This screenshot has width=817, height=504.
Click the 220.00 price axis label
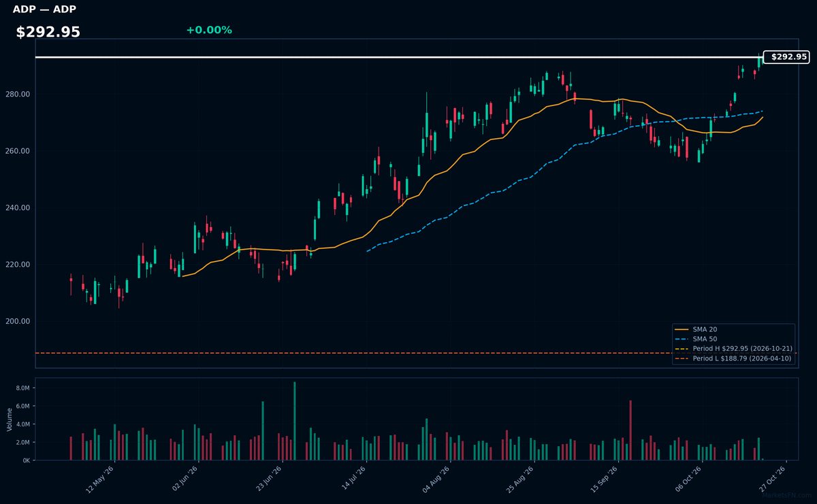[18, 265]
